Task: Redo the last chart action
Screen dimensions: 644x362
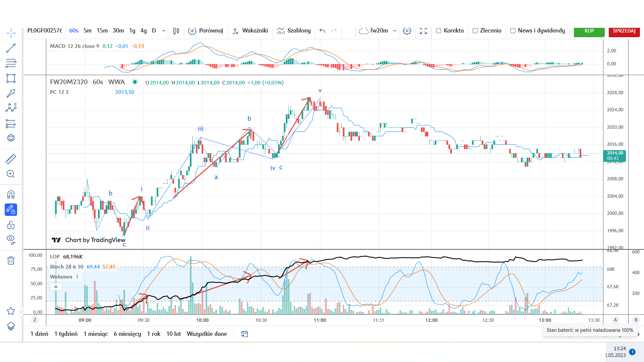Action: tap(334, 31)
